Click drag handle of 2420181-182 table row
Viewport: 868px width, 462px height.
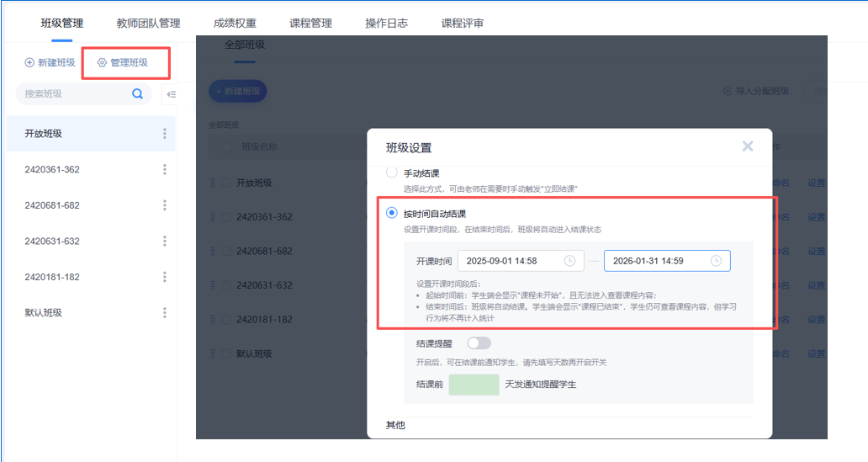(x=213, y=320)
